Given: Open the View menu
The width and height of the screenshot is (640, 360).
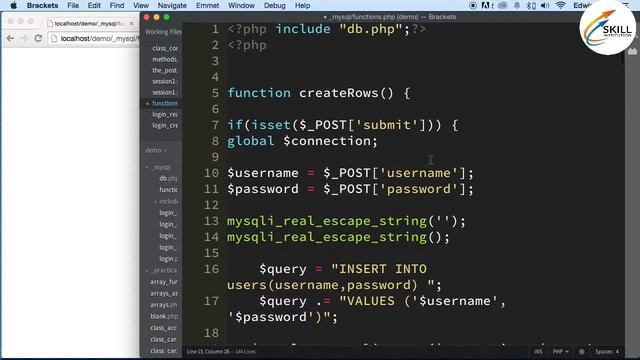Looking at the screenshot, I should pyautogui.click(x=141, y=5).
